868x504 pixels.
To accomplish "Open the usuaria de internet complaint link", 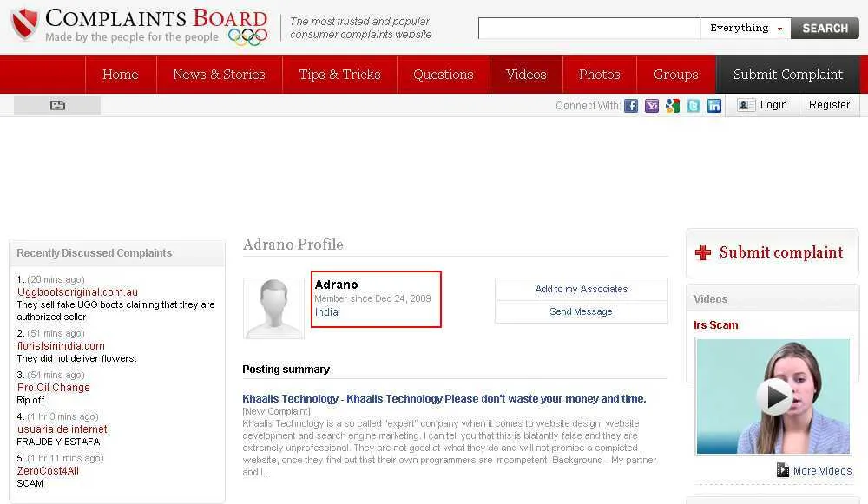I will [62, 429].
